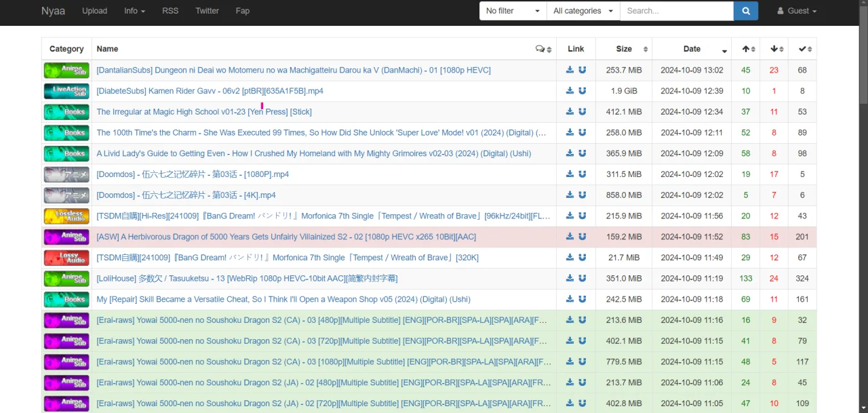Open The Irregular at Magic High School link
The height and width of the screenshot is (413, 868).
point(204,112)
